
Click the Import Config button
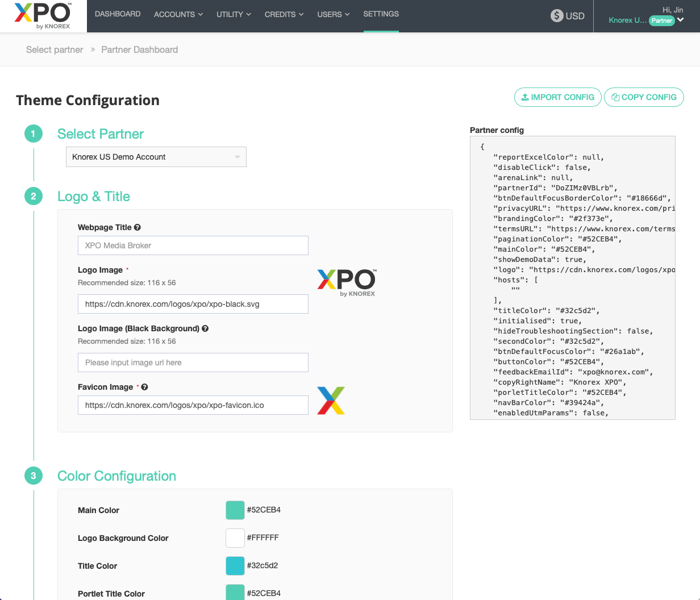[557, 97]
